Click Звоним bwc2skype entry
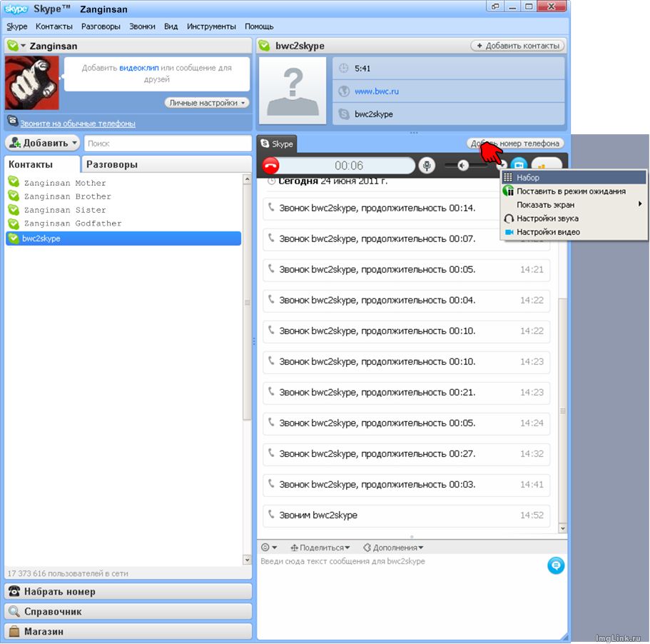 point(406,515)
